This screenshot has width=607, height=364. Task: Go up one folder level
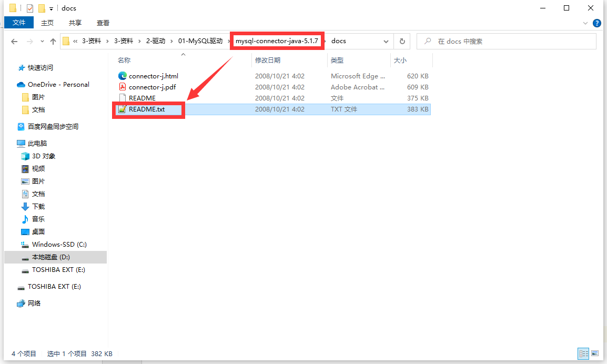click(53, 42)
